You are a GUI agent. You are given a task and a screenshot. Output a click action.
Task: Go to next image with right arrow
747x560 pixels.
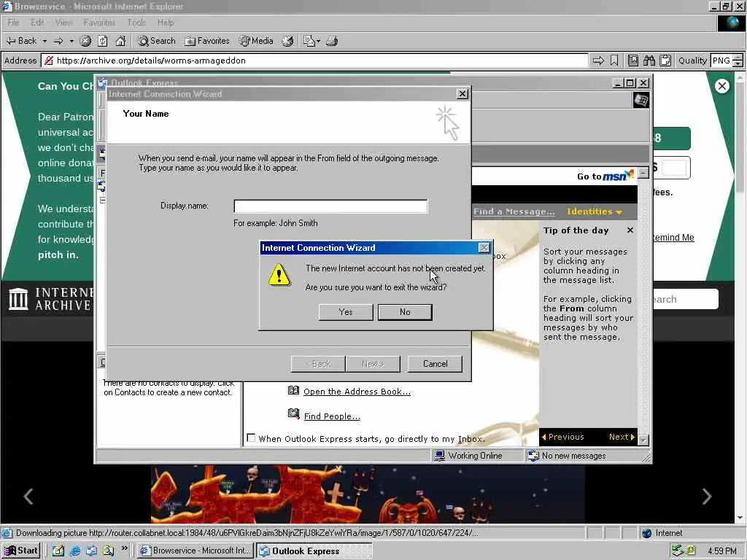(706, 496)
